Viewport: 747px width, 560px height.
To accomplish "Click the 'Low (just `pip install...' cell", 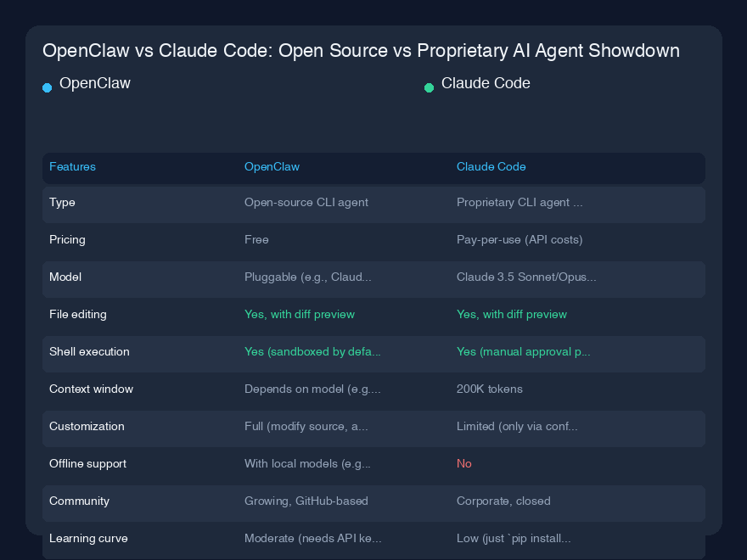I will (514, 539).
